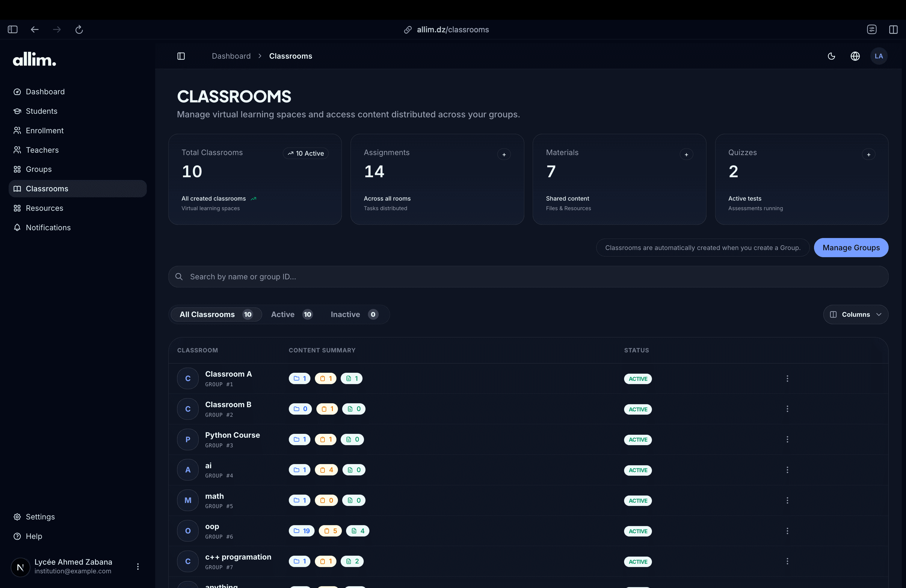Switch to the Inactive tab

coord(354,314)
